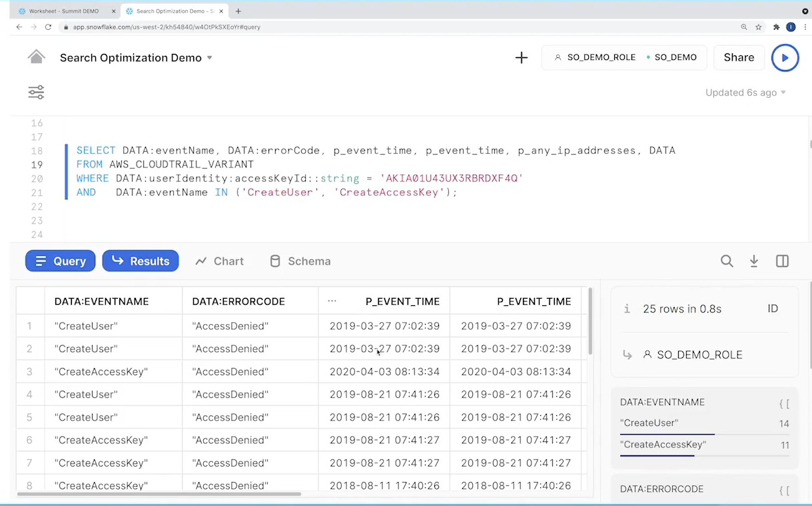Open Search Optimization Demo title dropdown
The width and height of the screenshot is (812, 506).
click(x=210, y=58)
